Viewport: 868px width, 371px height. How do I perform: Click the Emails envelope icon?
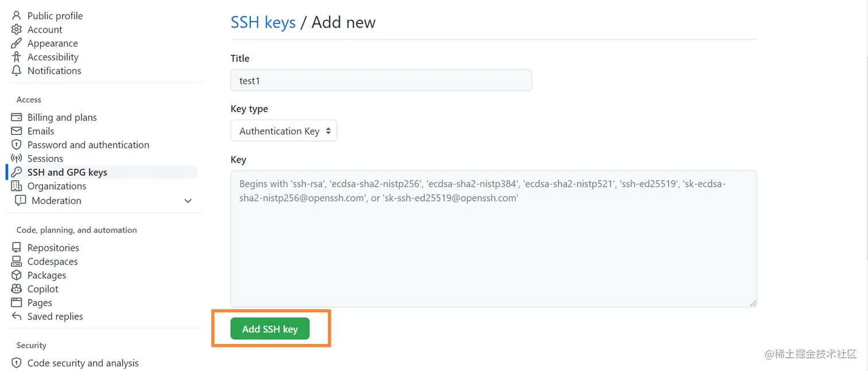17,131
